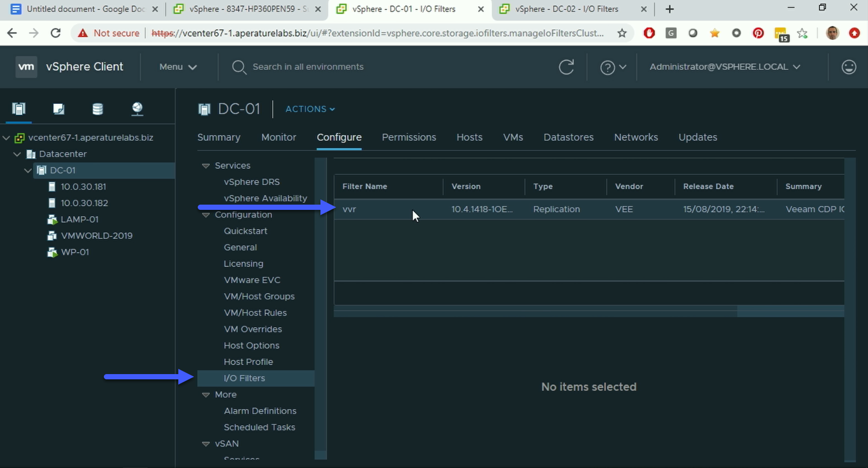868x468 pixels.
Task: Collapse the More section
Action: tap(206, 395)
